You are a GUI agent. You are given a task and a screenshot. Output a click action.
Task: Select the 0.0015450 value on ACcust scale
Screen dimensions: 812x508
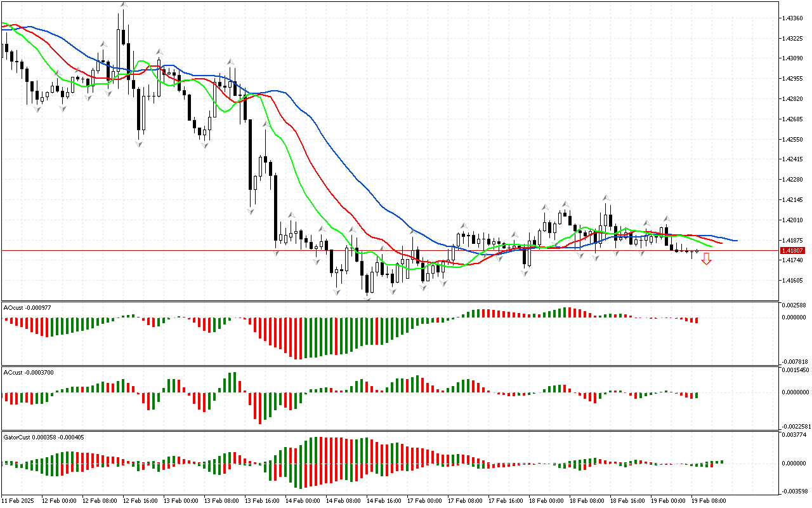[796, 370]
